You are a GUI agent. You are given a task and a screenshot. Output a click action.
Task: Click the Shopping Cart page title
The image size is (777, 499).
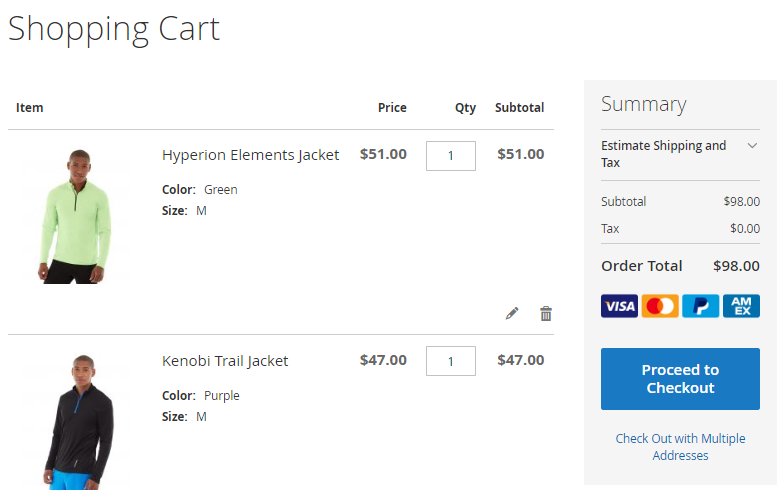tap(114, 29)
